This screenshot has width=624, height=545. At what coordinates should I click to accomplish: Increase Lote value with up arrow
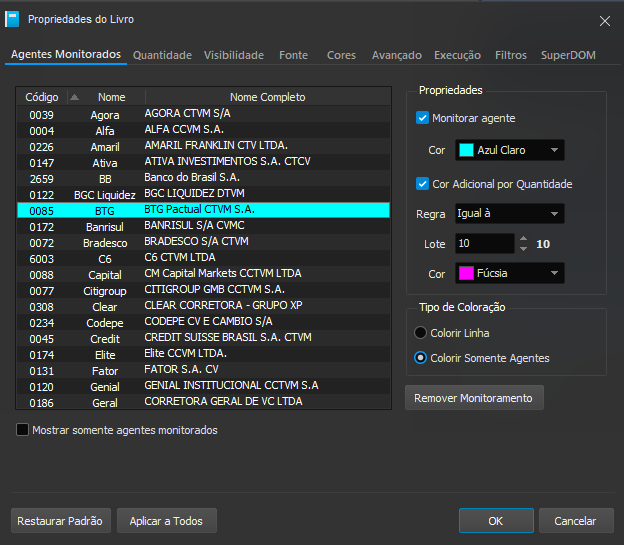pyautogui.click(x=523, y=238)
